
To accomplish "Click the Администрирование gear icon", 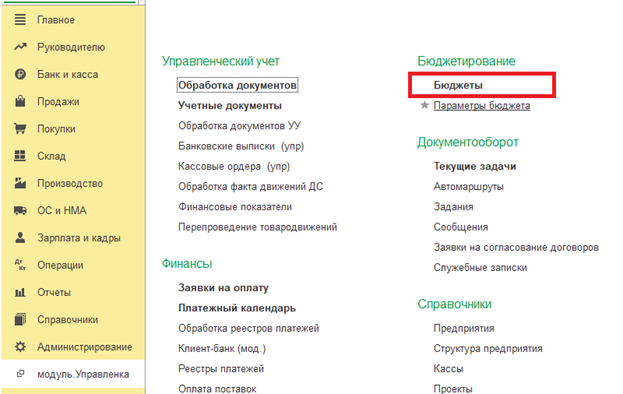I will (x=20, y=347).
